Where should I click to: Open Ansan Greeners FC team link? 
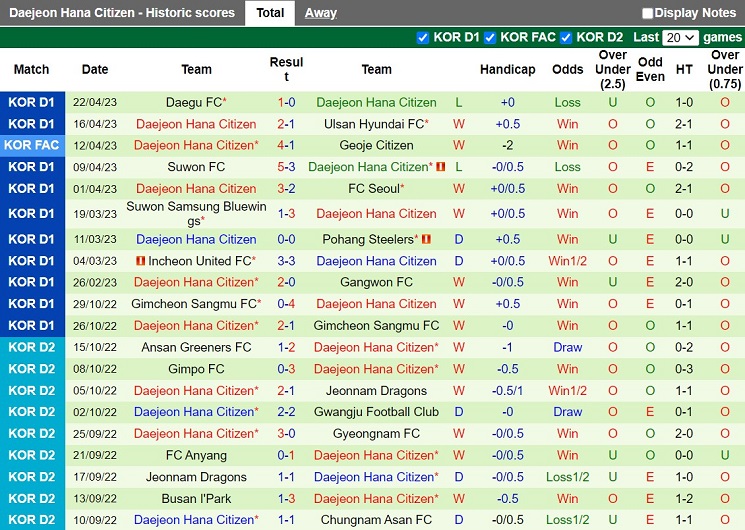coord(196,347)
